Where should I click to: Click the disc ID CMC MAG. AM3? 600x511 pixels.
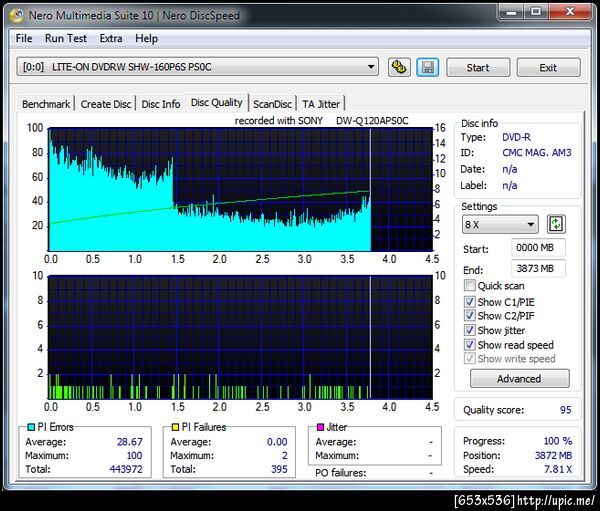pyautogui.click(x=536, y=153)
